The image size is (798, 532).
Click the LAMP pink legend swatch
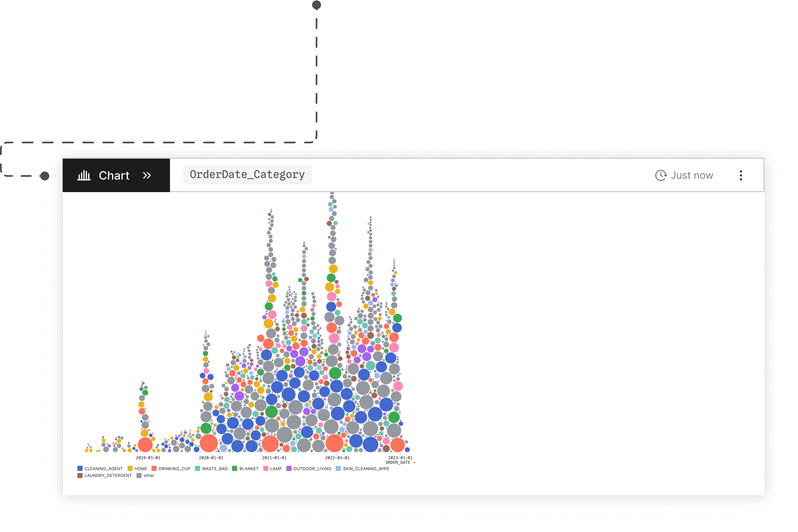pos(266,469)
